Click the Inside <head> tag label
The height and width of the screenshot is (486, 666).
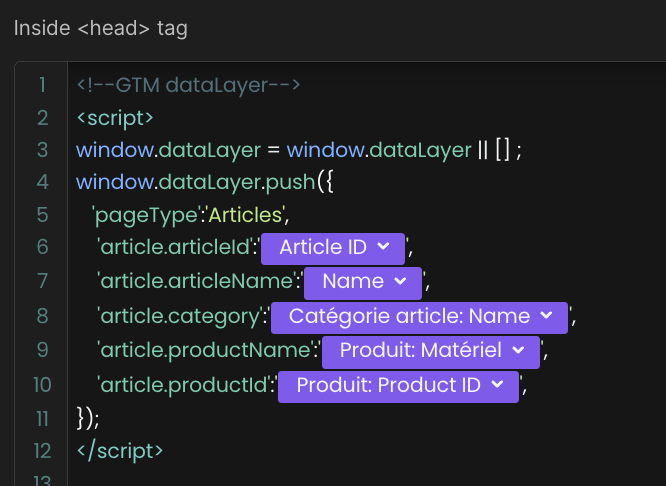(101, 28)
